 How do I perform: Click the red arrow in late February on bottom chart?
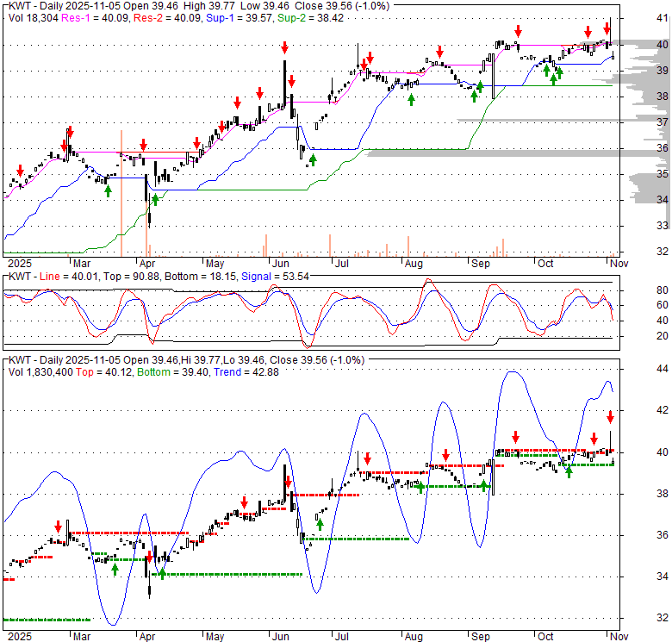pos(59,526)
